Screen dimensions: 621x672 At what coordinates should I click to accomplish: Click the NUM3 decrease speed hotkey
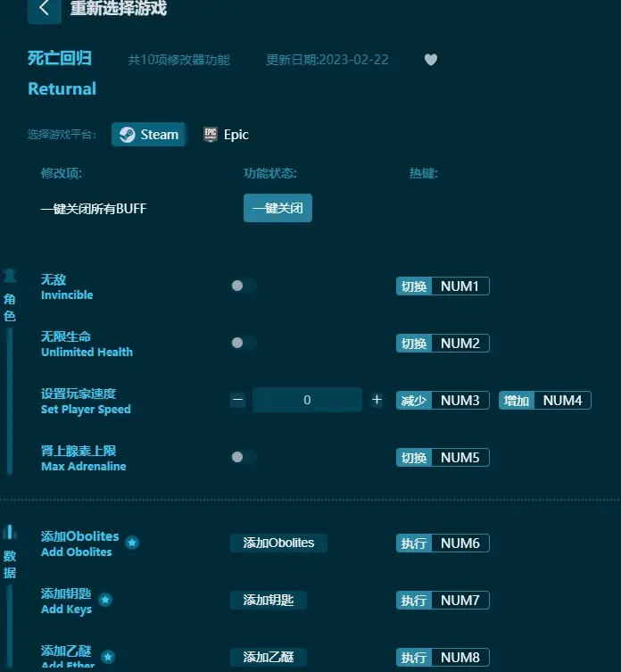click(x=443, y=401)
